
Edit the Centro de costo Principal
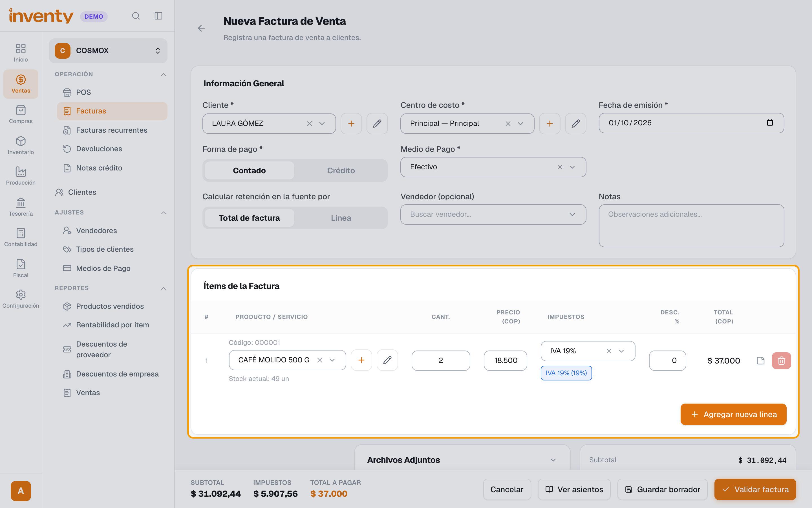tap(575, 124)
